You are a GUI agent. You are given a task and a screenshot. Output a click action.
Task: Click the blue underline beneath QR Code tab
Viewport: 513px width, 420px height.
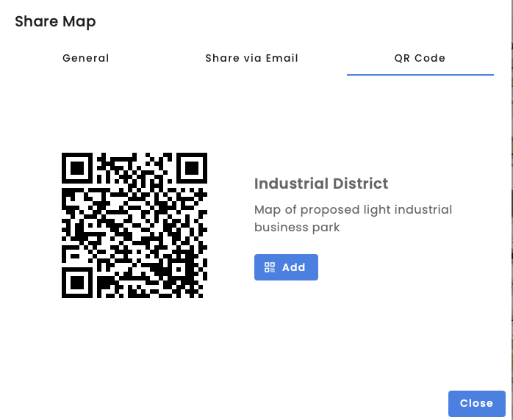click(420, 74)
